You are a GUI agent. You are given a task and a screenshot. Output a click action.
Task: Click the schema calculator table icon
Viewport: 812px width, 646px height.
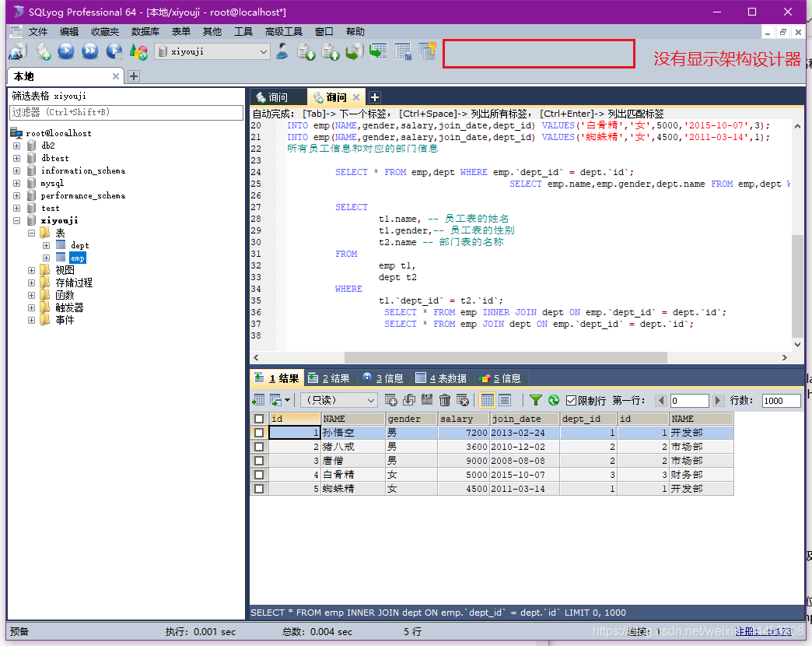pos(403,51)
